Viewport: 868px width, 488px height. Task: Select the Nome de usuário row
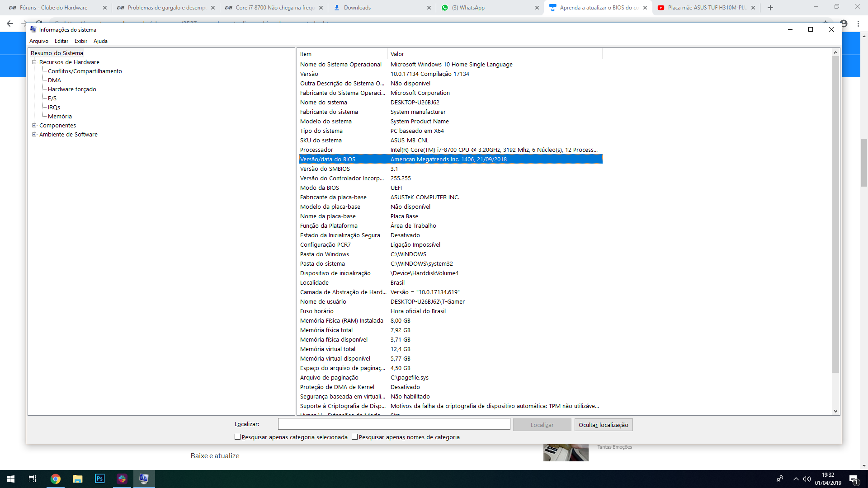tap(451, 302)
